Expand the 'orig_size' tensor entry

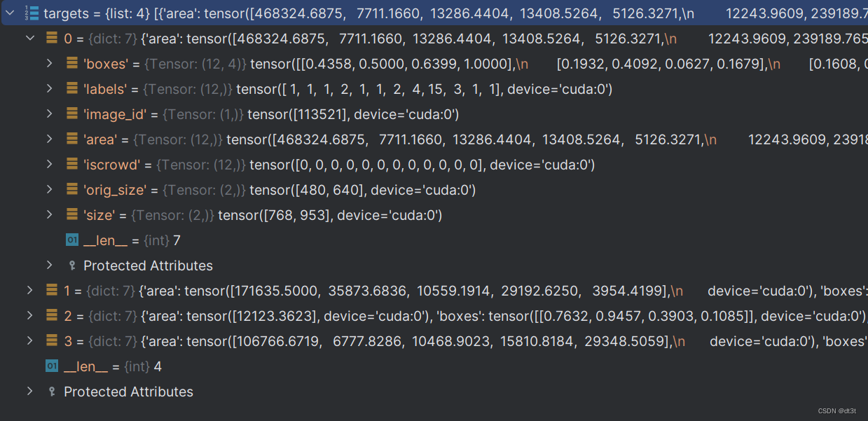pos(49,189)
